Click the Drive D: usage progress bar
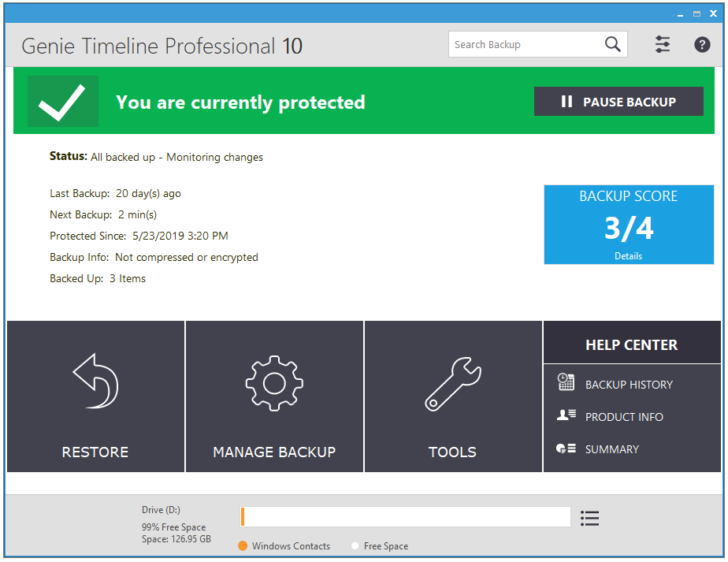The image size is (728, 562). (x=406, y=516)
